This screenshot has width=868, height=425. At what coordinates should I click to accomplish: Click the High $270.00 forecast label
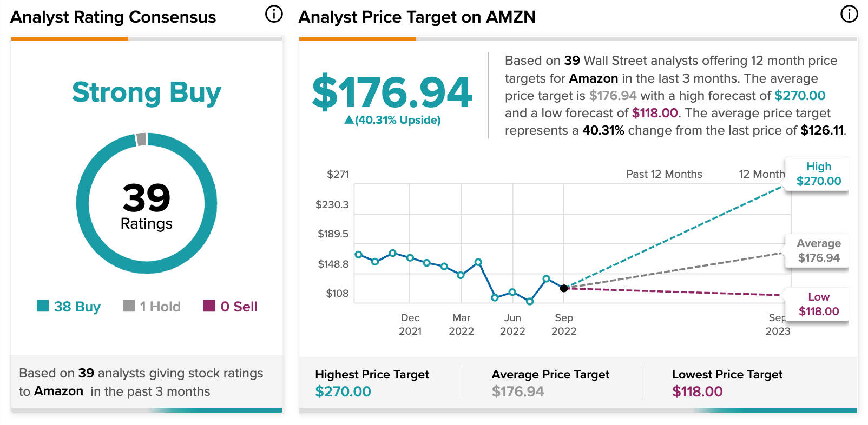pos(818,174)
